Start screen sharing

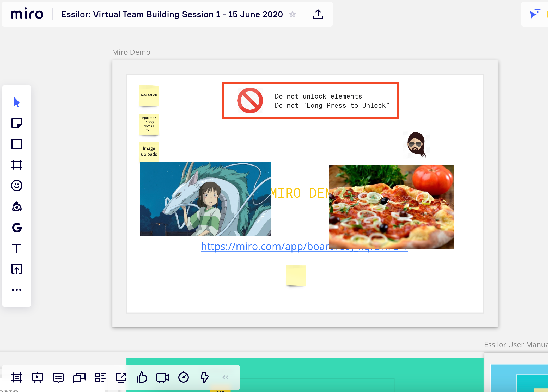point(121,377)
